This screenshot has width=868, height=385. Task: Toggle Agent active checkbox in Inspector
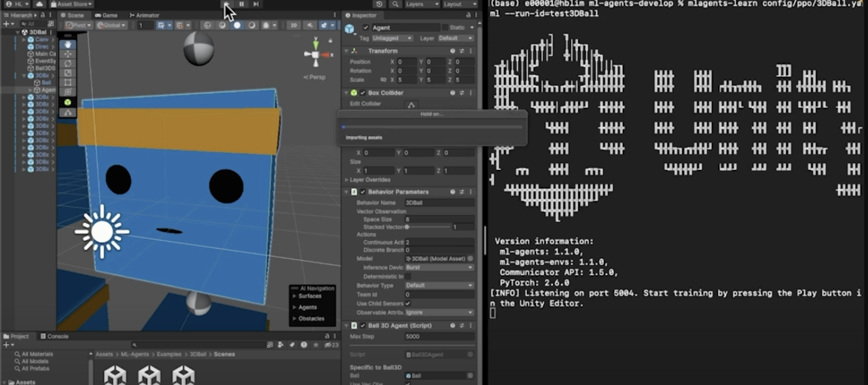[x=366, y=28]
